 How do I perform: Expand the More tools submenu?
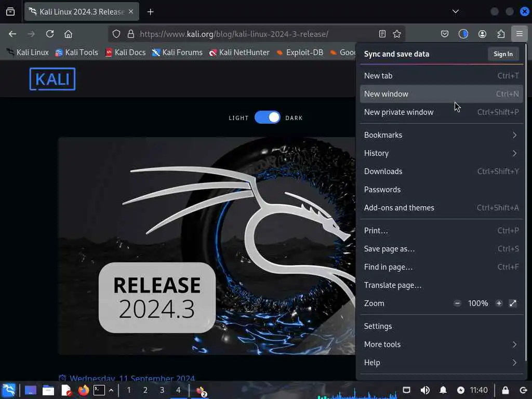click(442, 344)
